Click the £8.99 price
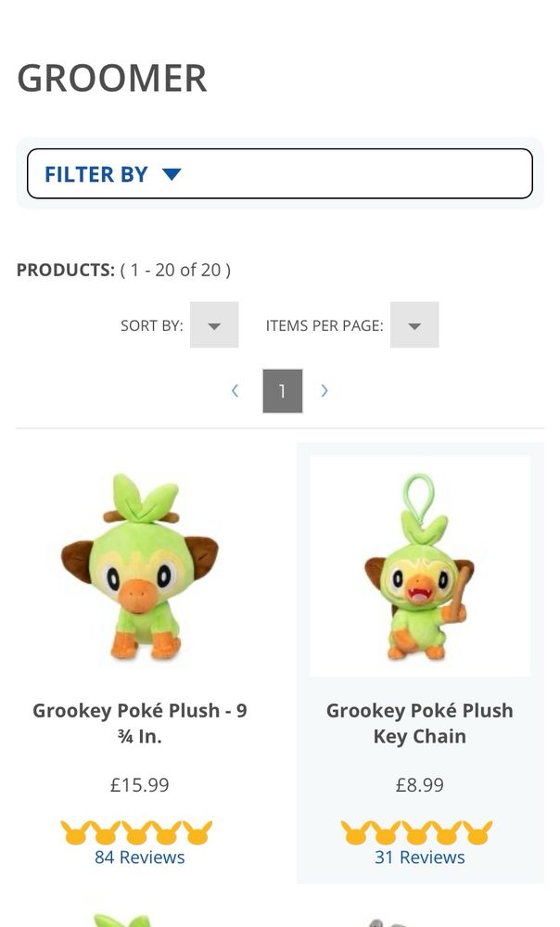 (x=420, y=785)
